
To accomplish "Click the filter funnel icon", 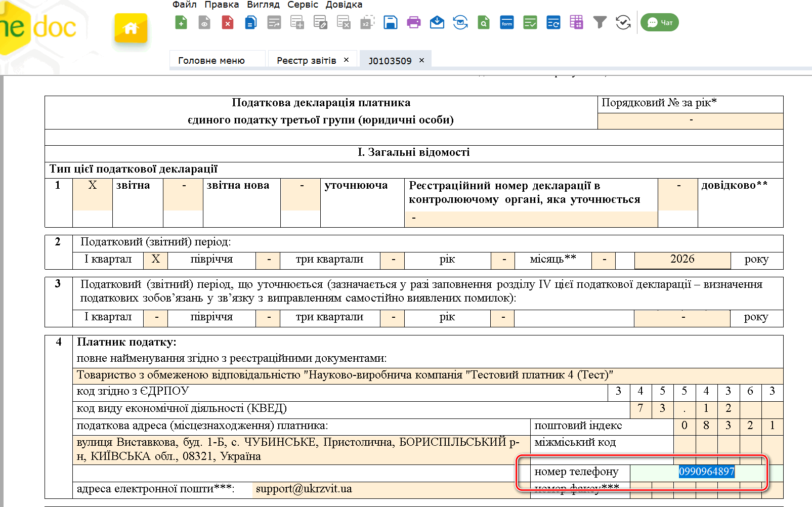I will pos(600,23).
